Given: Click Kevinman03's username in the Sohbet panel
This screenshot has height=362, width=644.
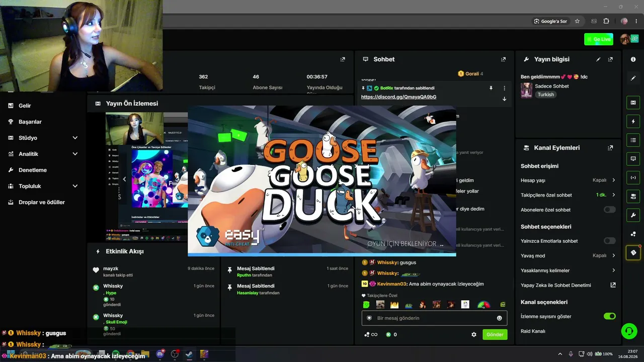Looking at the screenshot, I should point(392,284).
